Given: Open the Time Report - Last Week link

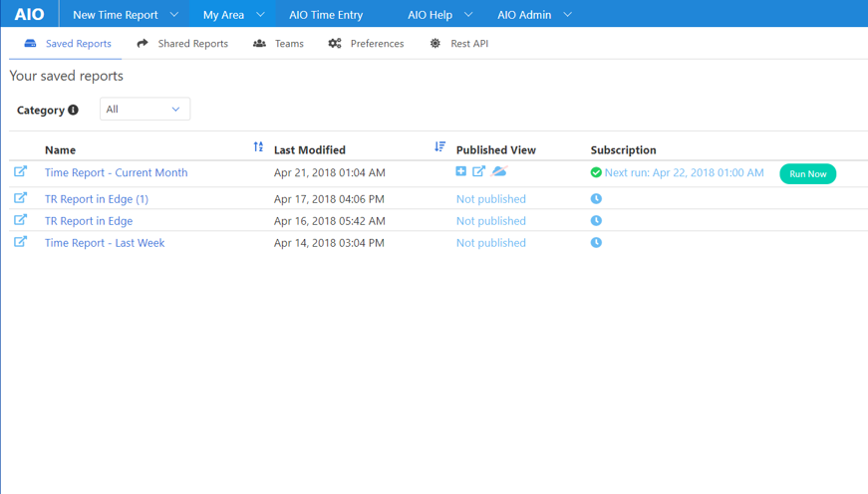Looking at the screenshot, I should point(105,243).
